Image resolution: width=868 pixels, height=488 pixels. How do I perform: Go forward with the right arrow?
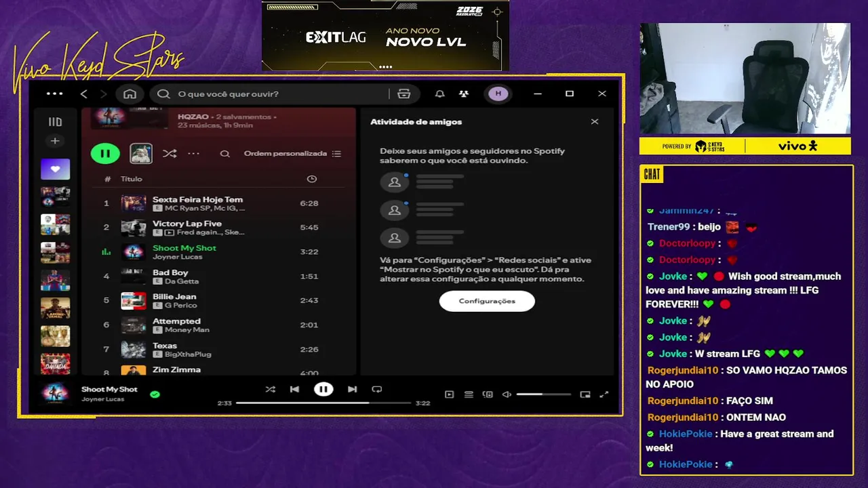104,94
